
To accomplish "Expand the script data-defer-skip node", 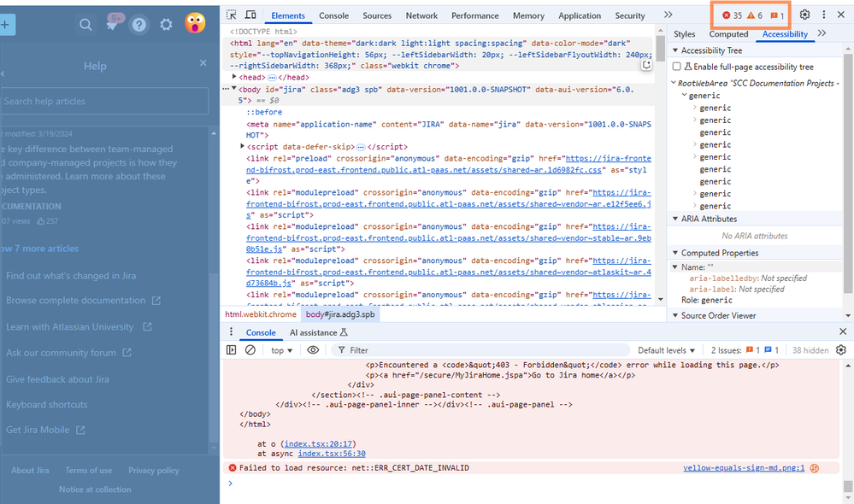I will [x=243, y=146].
